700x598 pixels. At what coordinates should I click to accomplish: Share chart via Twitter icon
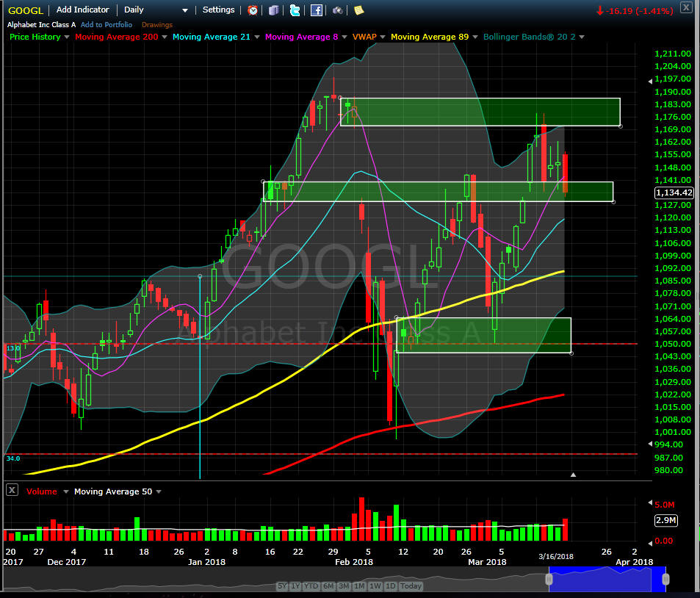tap(295, 10)
